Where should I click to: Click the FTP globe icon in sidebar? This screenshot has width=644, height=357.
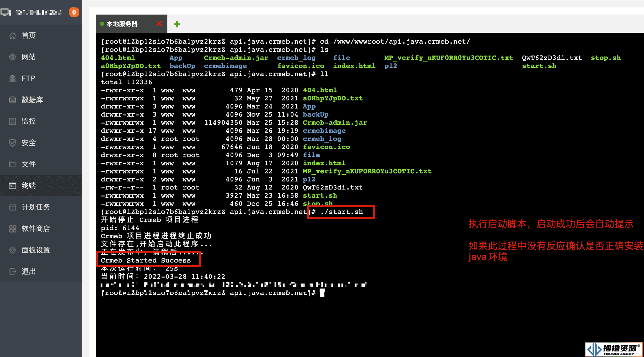pyautogui.click(x=13, y=78)
